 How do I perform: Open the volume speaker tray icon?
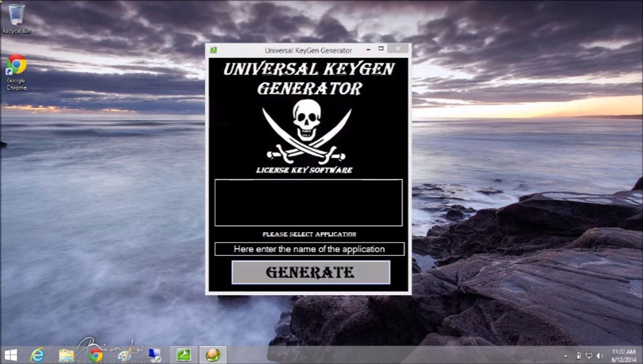pos(600,356)
